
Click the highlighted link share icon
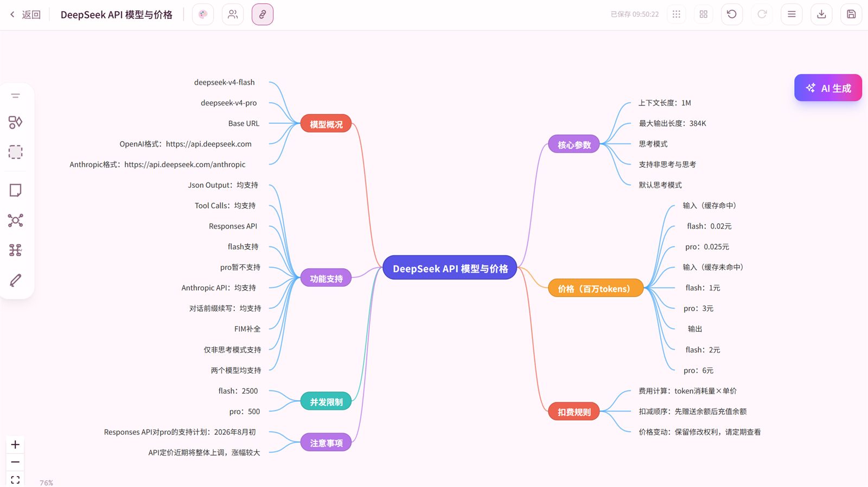tap(263, 15)
